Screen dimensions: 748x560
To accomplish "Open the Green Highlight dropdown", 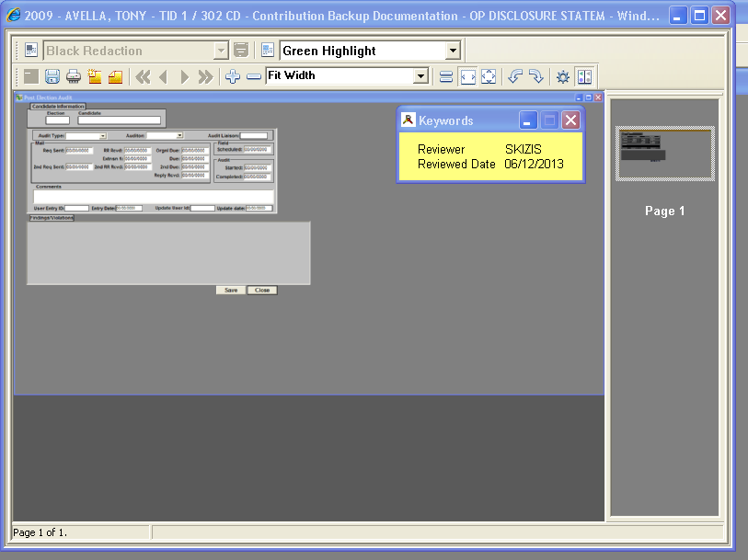I will pos(453,50).
